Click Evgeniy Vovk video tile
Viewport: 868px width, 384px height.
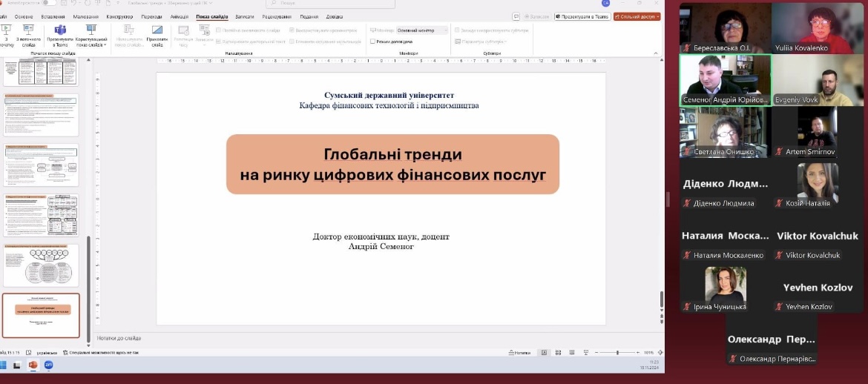pyautogui.click(x=818, y=81)
